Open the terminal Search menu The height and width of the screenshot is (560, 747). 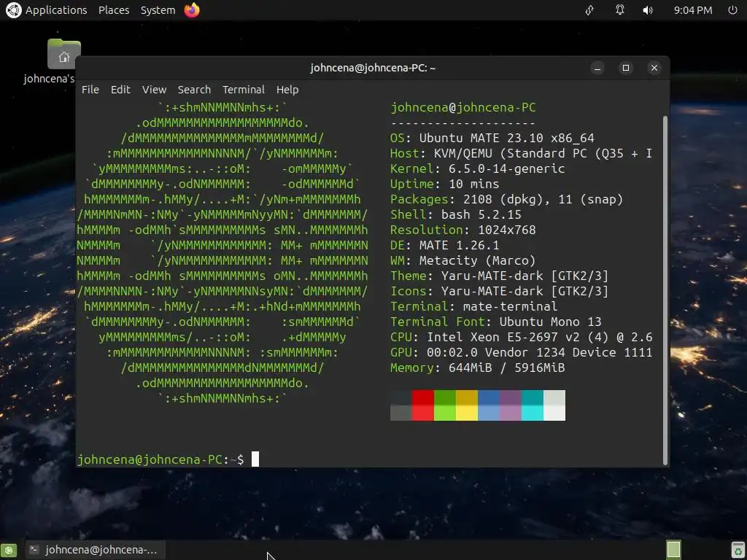click(194, 90)
